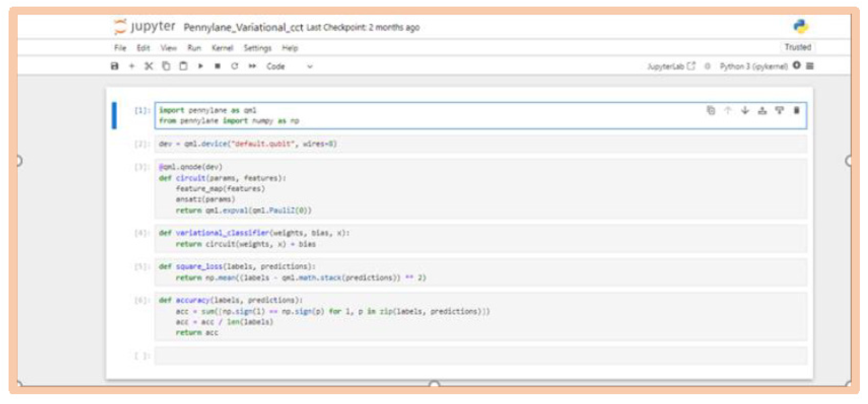The image size is (868, 404).
Task: Duplicate the import cell using copy icon
Action: pos(711,110)
